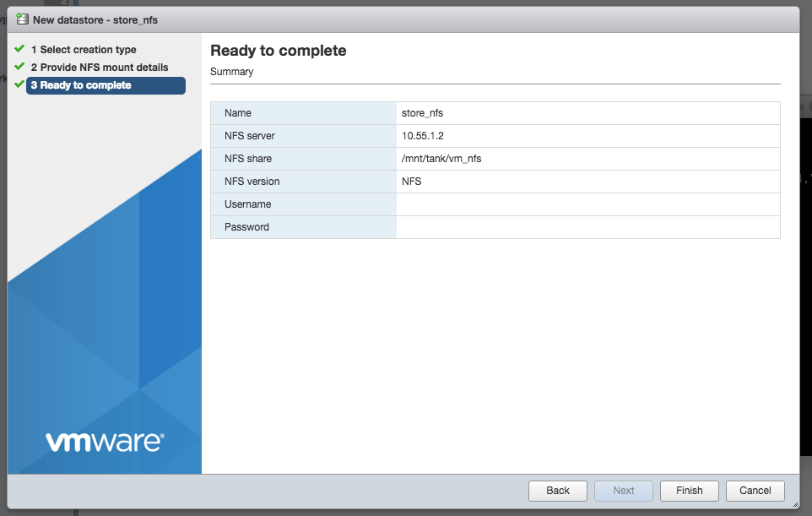Click the VMware logo
Image resolution: width=812 pixels, height=516 pixels.
(x=106, y=442)
